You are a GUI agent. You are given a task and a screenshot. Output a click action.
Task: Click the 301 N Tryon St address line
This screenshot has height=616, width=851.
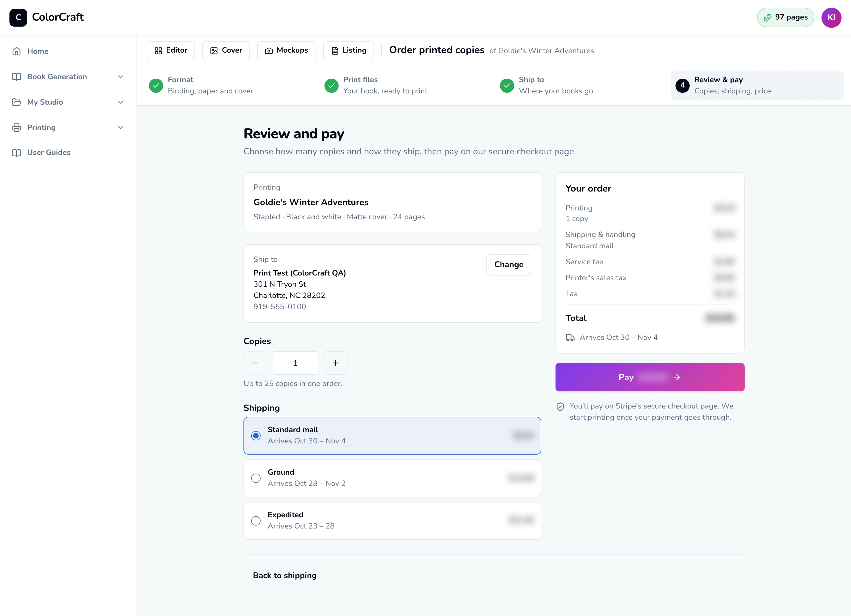(280, 284)
